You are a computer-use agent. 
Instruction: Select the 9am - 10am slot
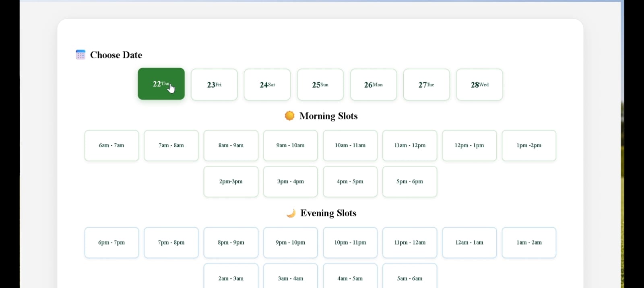pyautogui.click(x=290, y=146)
